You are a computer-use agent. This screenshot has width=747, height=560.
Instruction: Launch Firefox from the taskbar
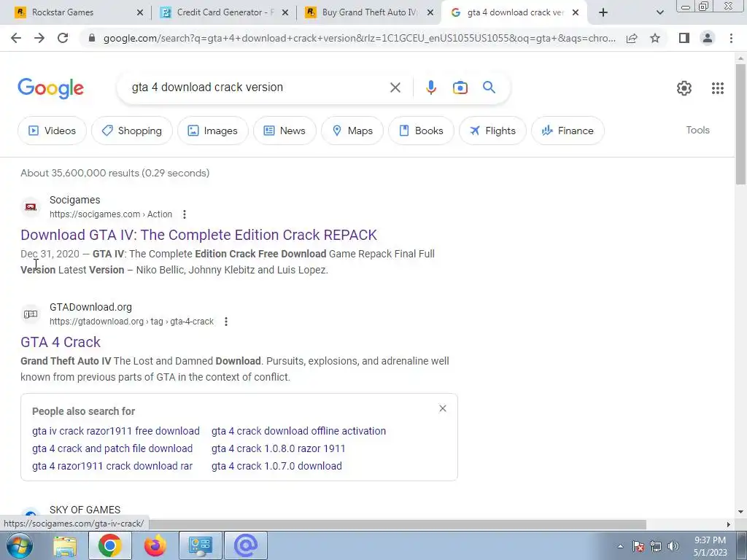pyautogui.click(x=155, y=545)
